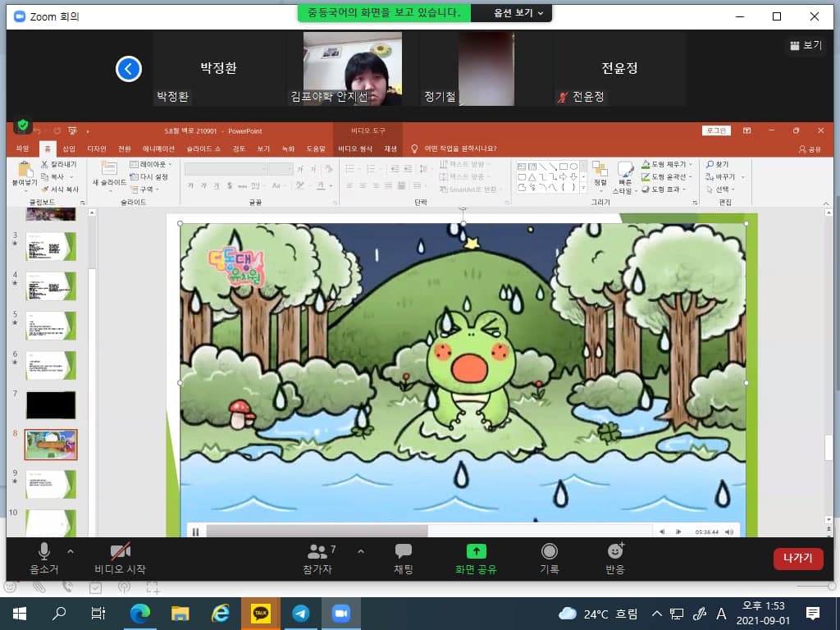The width and height of the screenshot is (840, 630).
Task: Select the rectangle shape in shapes gallery
Action: tap(564, 167)
